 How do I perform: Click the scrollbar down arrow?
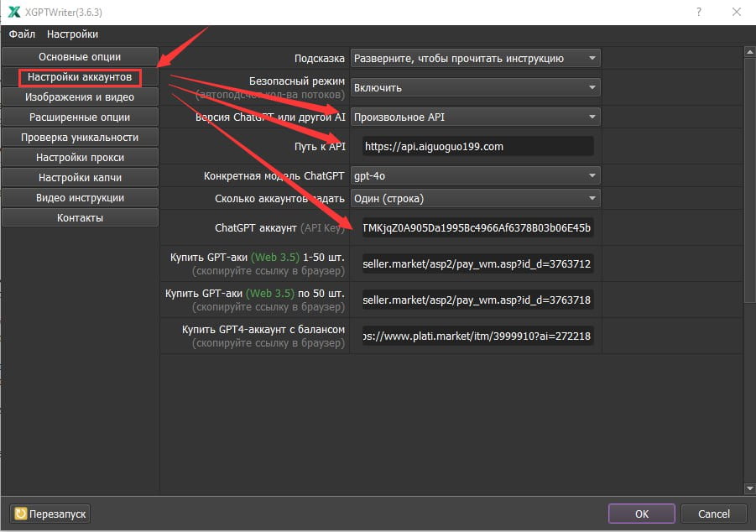coord(750,488)
